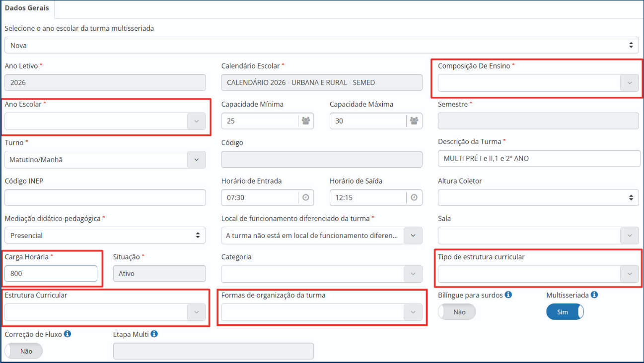The image size is (644, 363).
Task: Show info tooltip next to Etapa Multi
Action: coord(154,334)
